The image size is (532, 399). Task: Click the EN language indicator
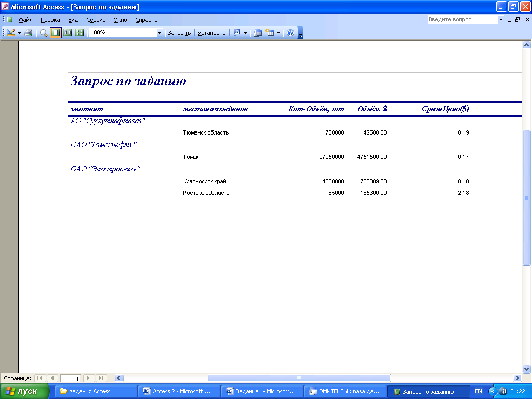point(478,392)
